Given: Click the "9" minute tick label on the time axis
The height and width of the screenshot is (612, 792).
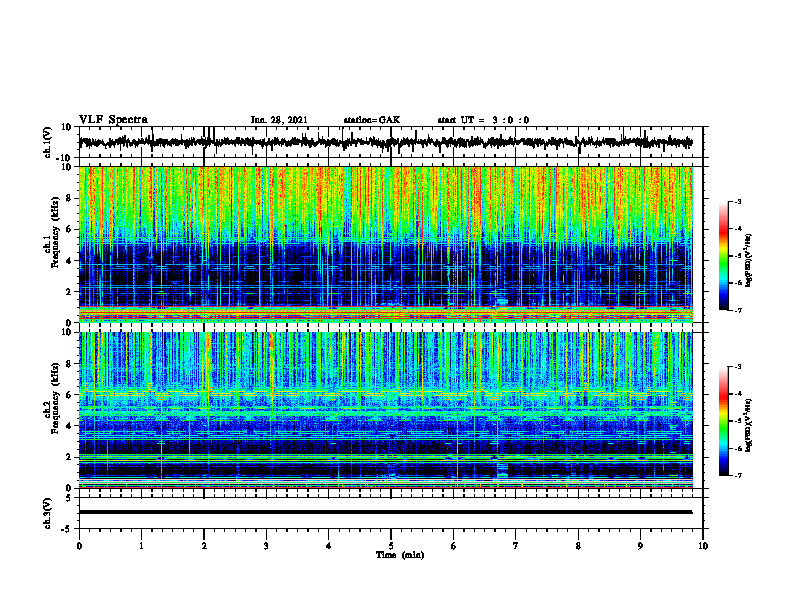Looking at the screenshot, I should click(x=640, y=546).
